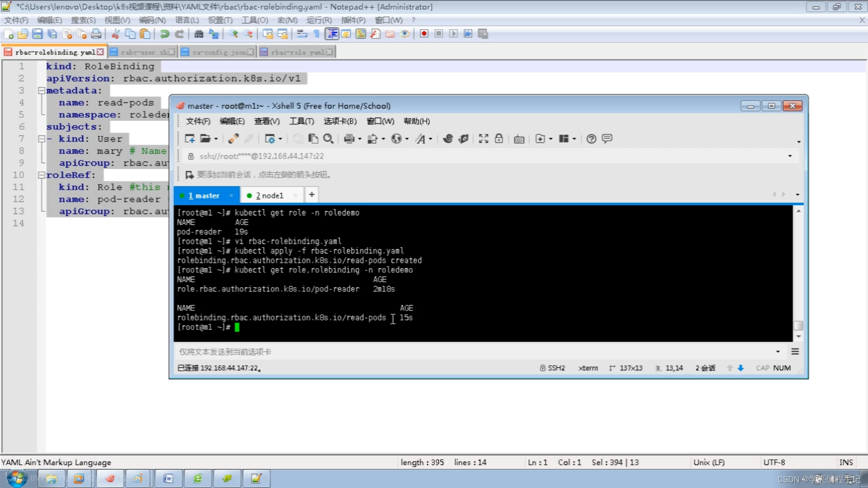
Task: Play recorded macro in Notepad++
Action: pos(454,34)
